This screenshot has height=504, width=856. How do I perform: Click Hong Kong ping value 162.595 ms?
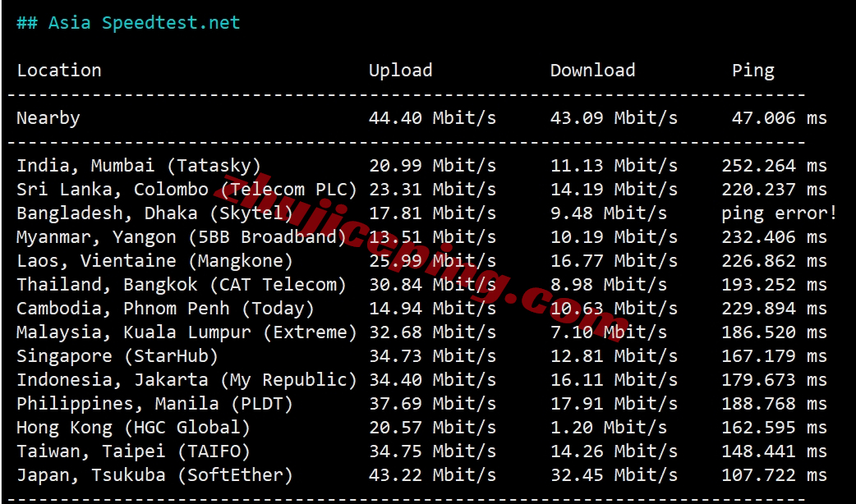click(774, 427)
